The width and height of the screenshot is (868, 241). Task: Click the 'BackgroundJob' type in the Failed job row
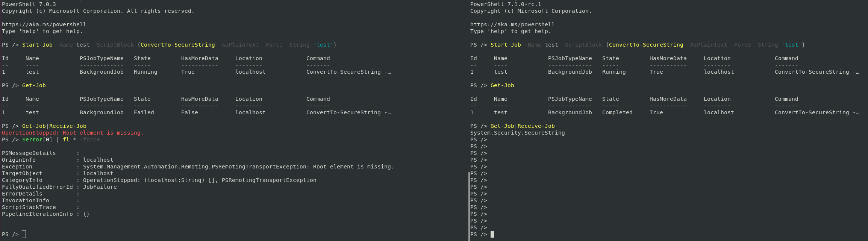point(101,112)
